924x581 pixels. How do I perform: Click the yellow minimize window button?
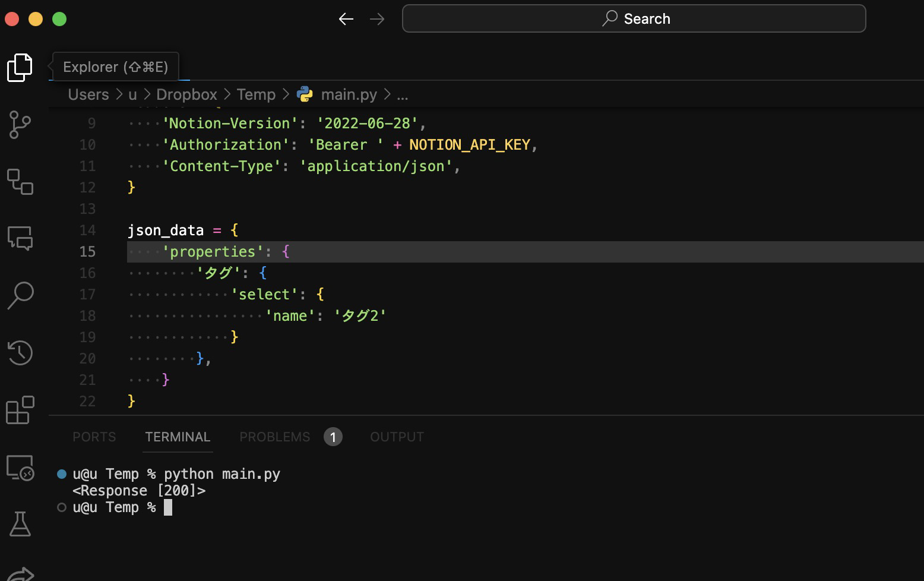tap(36, 19)
